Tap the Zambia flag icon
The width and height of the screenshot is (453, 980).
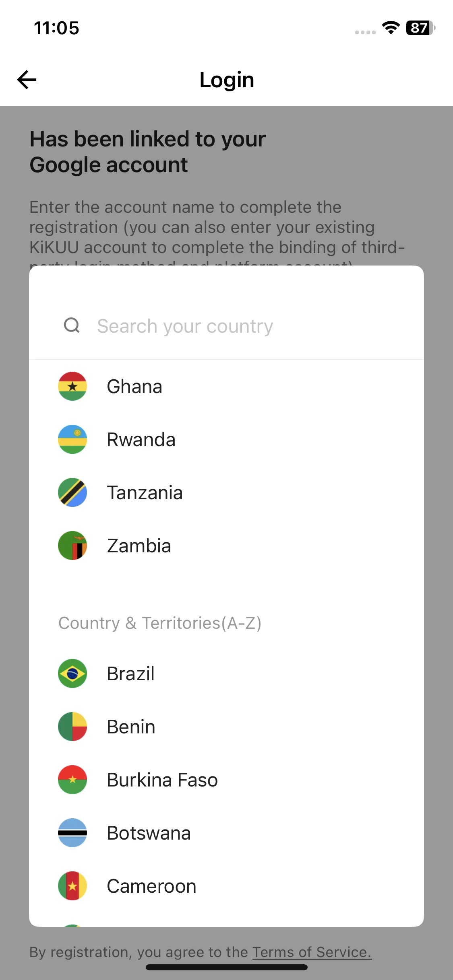coord(72,546)
